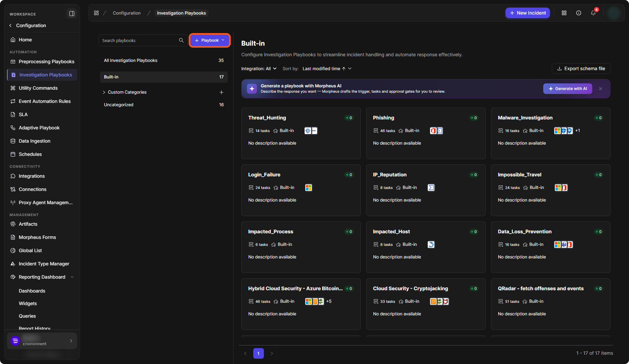Screen dimensions: 629x364
Task: Open Preprocessing Playbooks menu item
Action: (42, 62)
